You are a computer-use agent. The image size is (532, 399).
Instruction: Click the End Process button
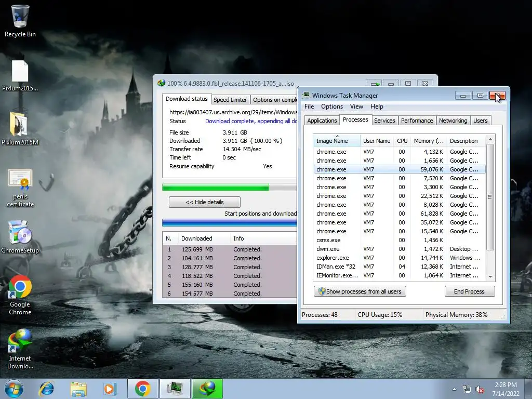click(x=470, y=291)
